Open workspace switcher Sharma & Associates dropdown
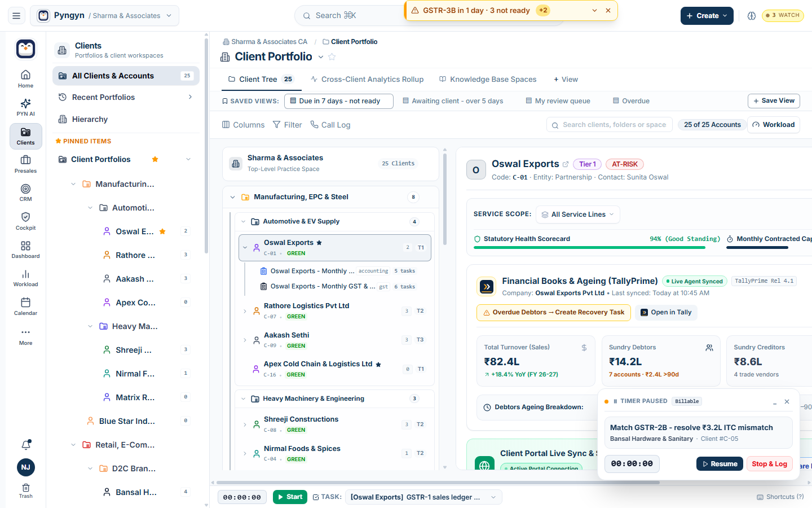The height and width of the screenshot is (508, 812). [x=104, y=16]
